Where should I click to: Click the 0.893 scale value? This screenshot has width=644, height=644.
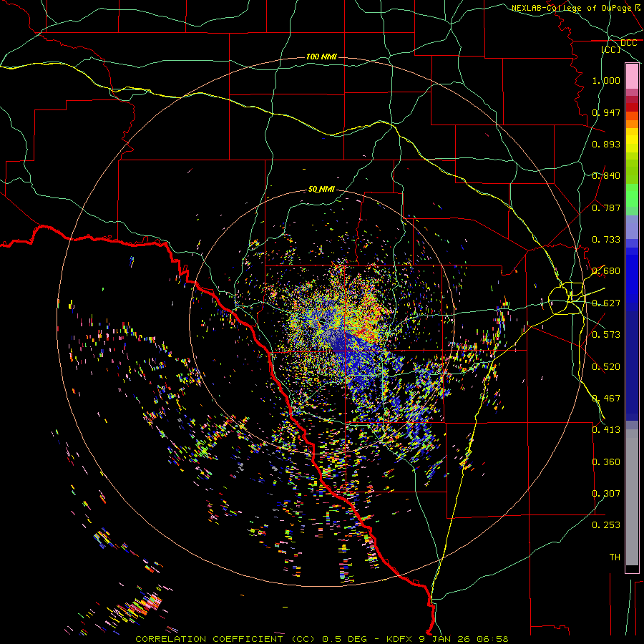pos(606,144)
